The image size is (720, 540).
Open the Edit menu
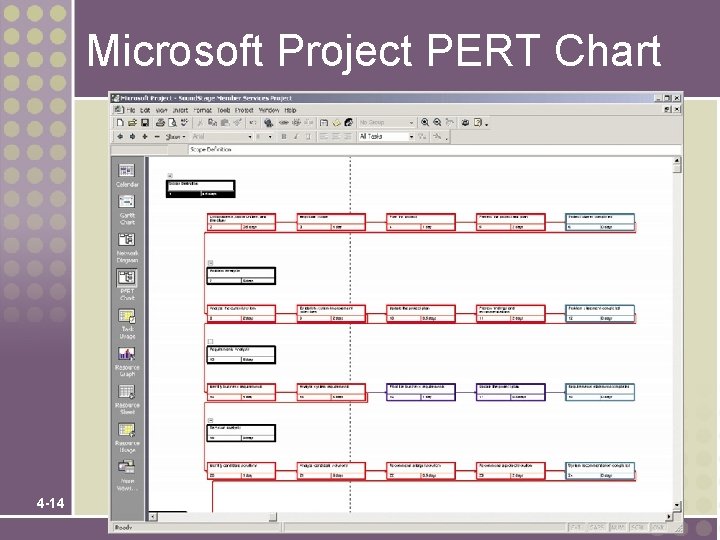(145, 110)
